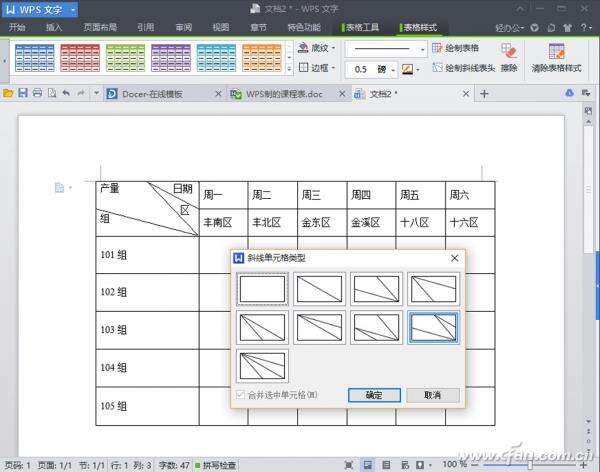The image size is (600, 472).
Task: Open the 引用 ribbon tab
Action: pos(146,27)
